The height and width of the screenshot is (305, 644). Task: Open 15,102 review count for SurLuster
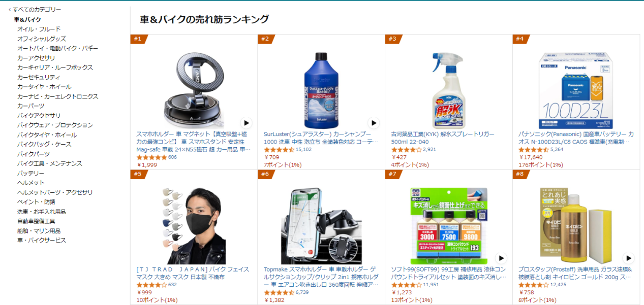(x=303, y=150)
